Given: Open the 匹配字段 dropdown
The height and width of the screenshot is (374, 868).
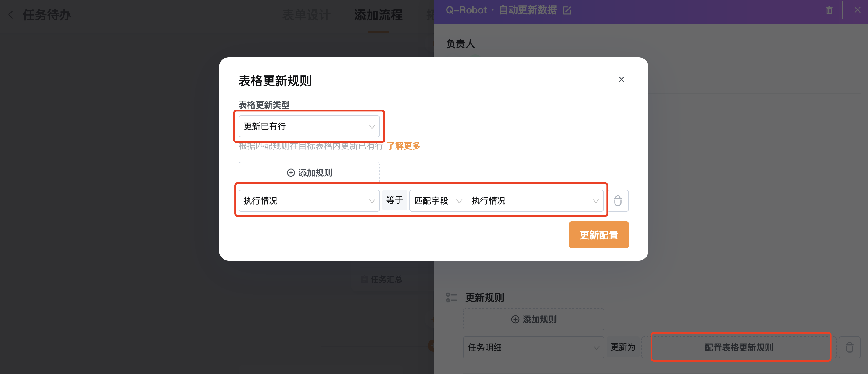Looking at the screenshot, I should 438,201.
